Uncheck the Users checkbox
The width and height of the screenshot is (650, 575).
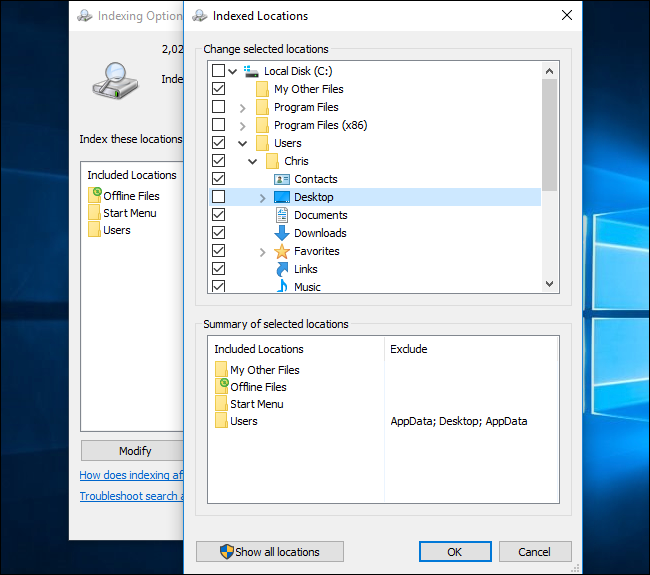[218, 143]
